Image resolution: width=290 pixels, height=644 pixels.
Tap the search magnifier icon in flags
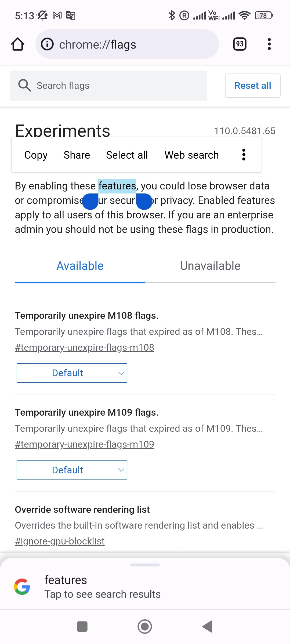(x=24, y=86)
